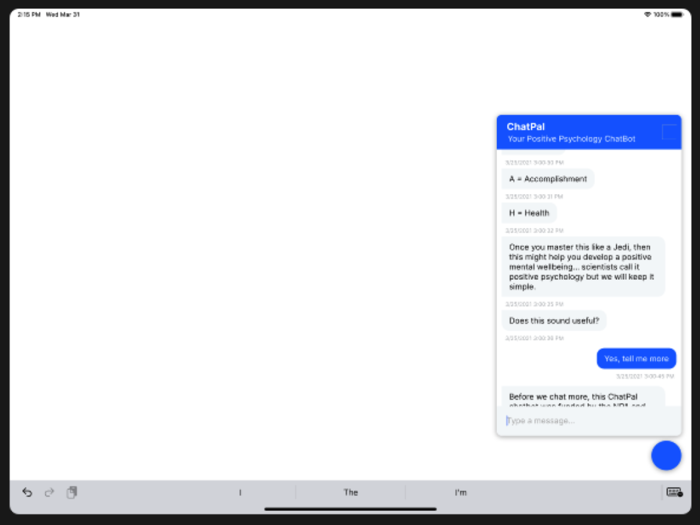Tap the ChatPal title in header
The width and height of the screenshot is (700, 525).
click(525, 127)
